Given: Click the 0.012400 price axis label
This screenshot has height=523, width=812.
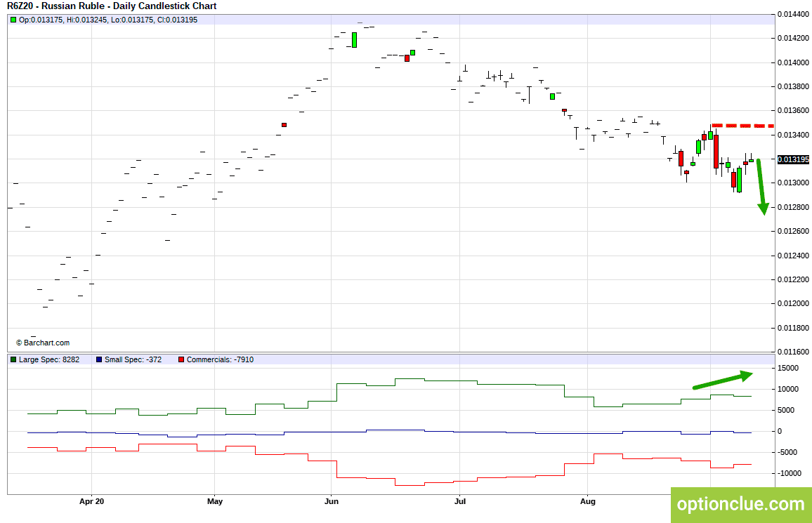Looking at the screenshot, I should pyautogui.click(x=793, y=256).
